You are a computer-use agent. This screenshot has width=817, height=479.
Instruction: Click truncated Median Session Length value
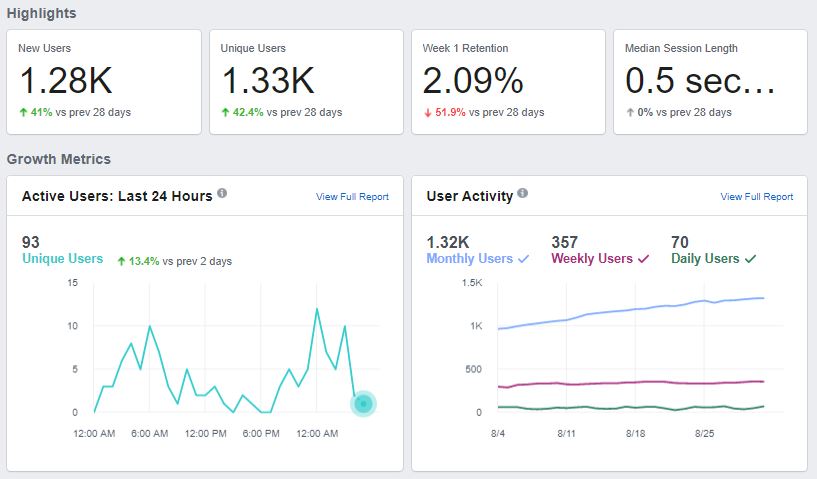700,81
